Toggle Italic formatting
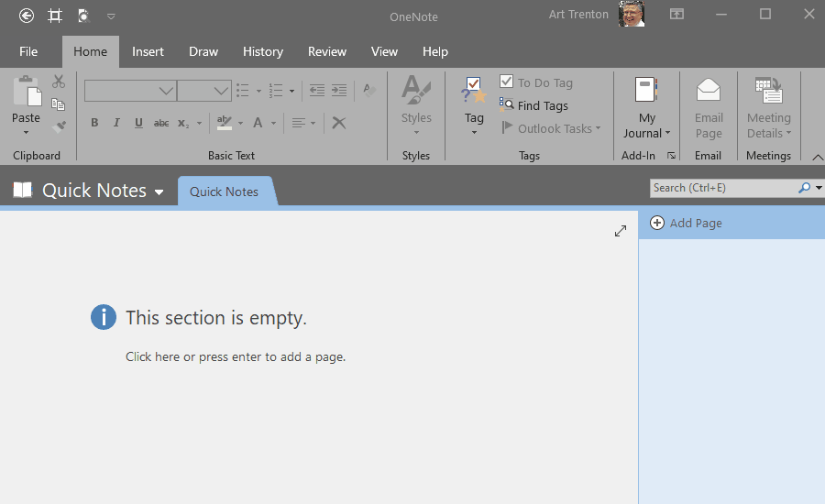The image size is (825, 504). (116, 123)
